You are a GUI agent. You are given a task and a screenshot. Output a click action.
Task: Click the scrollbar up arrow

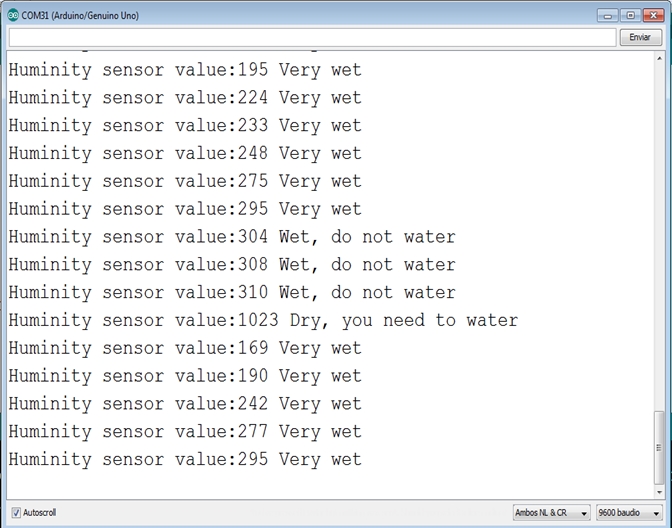(x=659, y=58)
